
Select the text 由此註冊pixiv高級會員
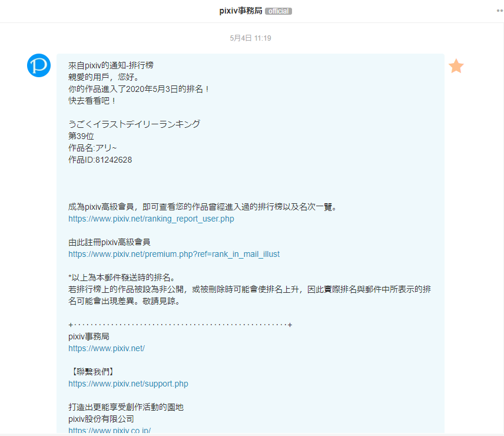(110, 242)
